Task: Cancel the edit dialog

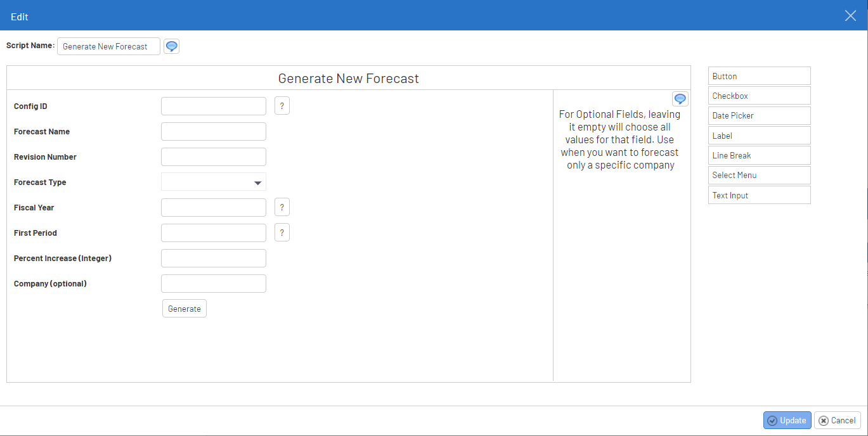Action: (x=837, y=420)
